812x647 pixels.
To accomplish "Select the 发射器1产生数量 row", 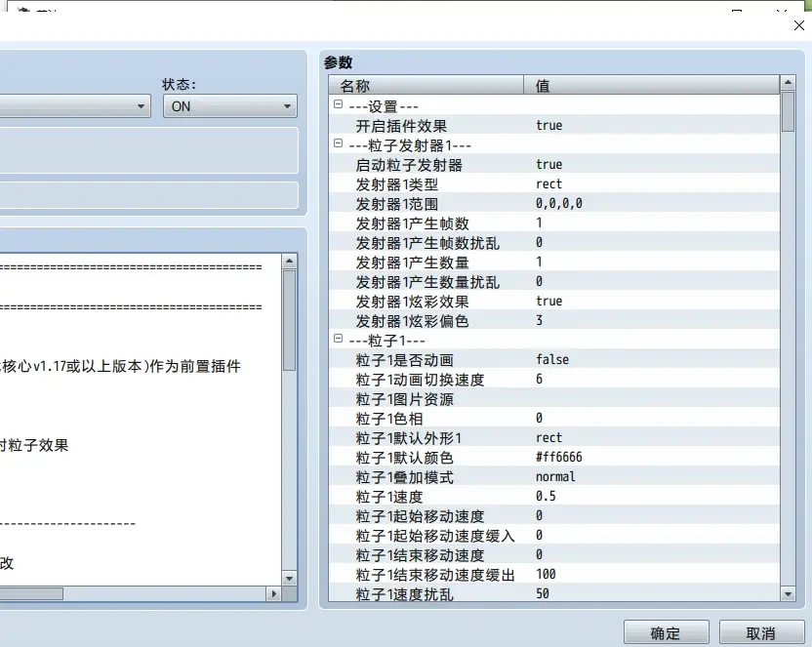I will point(554,262).
